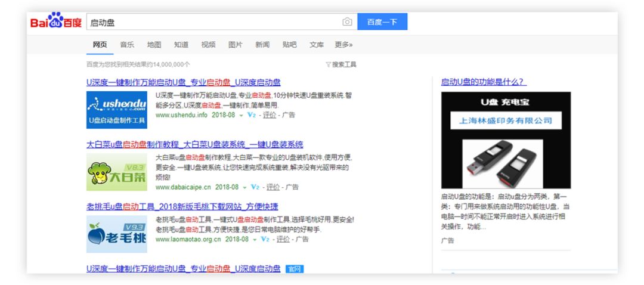Click V2 badge on ushendu.info result
The width and height of the screenshot is (644, 285).
click(x=252, y=115)
